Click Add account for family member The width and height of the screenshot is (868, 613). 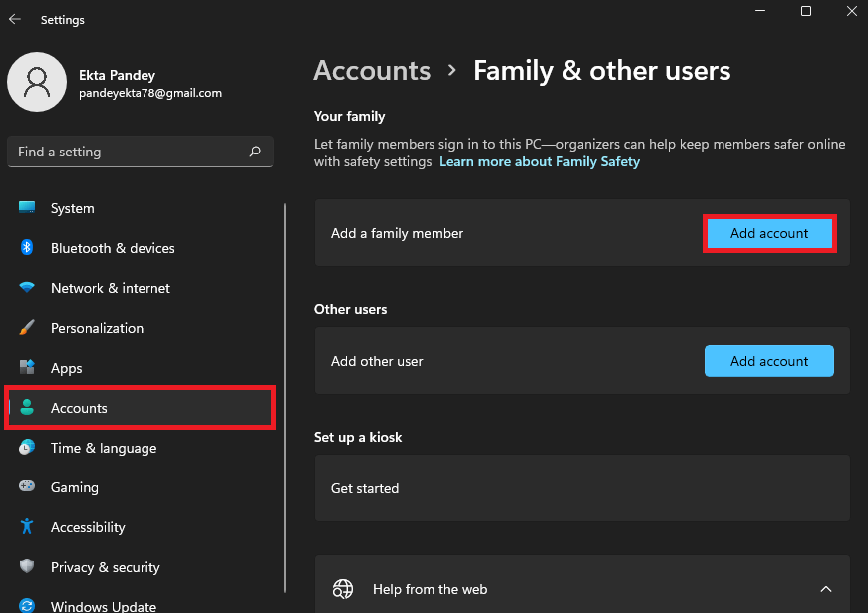tap(768, 233)
